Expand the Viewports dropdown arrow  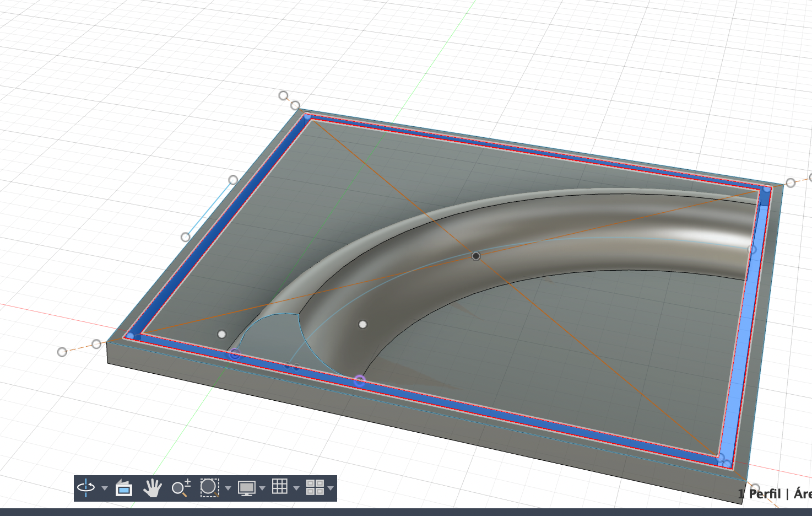(331, 488)
